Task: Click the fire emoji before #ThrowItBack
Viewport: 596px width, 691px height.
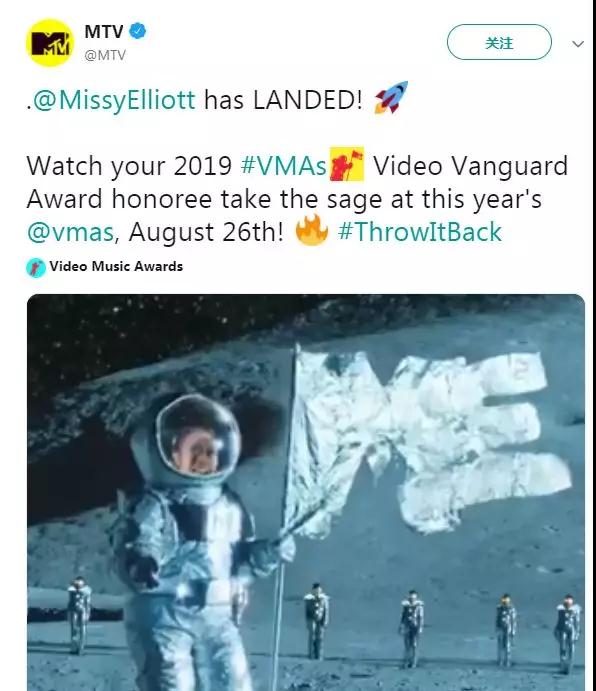Action: pyautogui.click(x=311, y=230)
